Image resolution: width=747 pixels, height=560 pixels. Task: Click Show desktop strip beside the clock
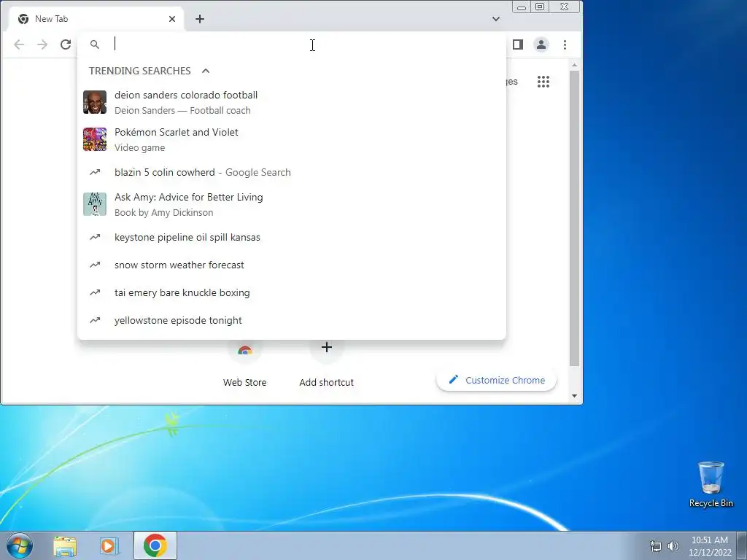(742, 545)
